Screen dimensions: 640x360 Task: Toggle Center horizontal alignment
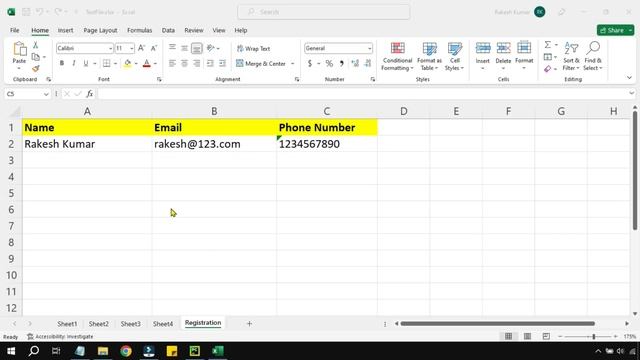point(184,63)
